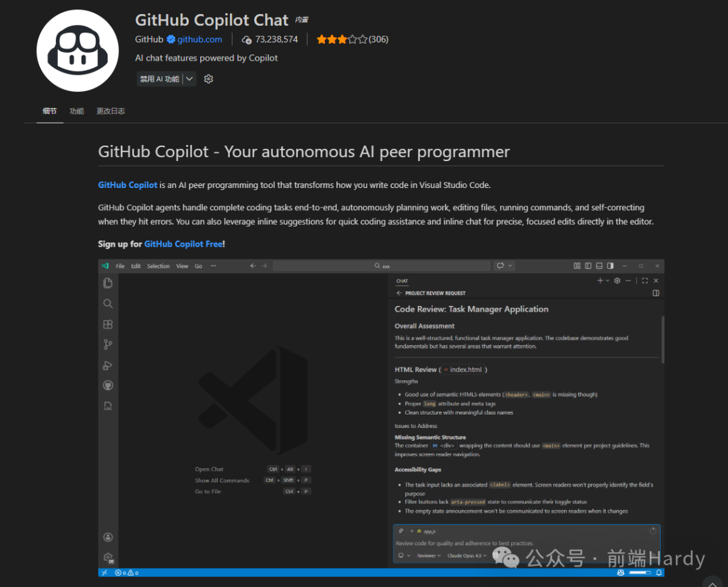The width and height of the screenshot is (728, 587).
Task: Click the attach paperclip in chat input
Action: point(401,531)
